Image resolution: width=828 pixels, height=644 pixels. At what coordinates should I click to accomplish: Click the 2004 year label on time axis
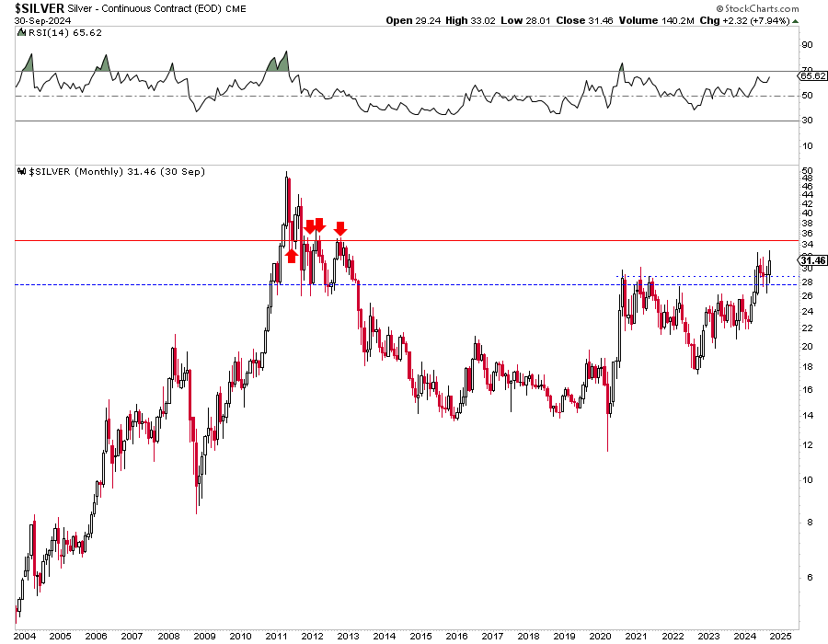[26, 636]
